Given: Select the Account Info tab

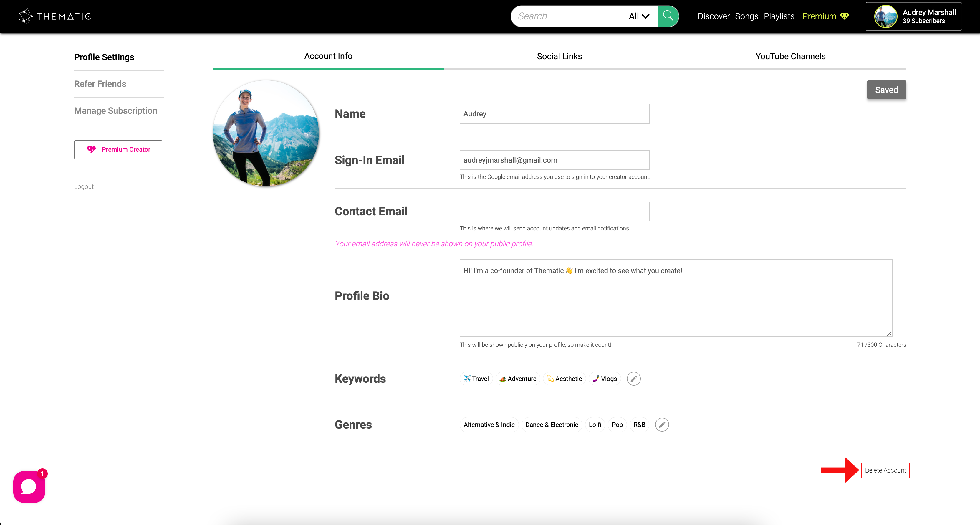Looking at the screenshot, I should coord(328,56).
